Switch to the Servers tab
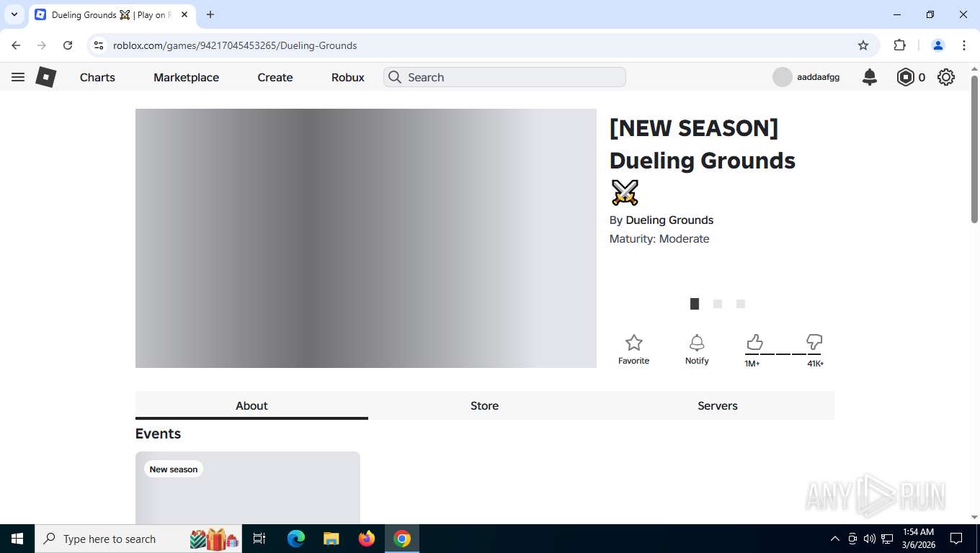 (x=718, y=405)
